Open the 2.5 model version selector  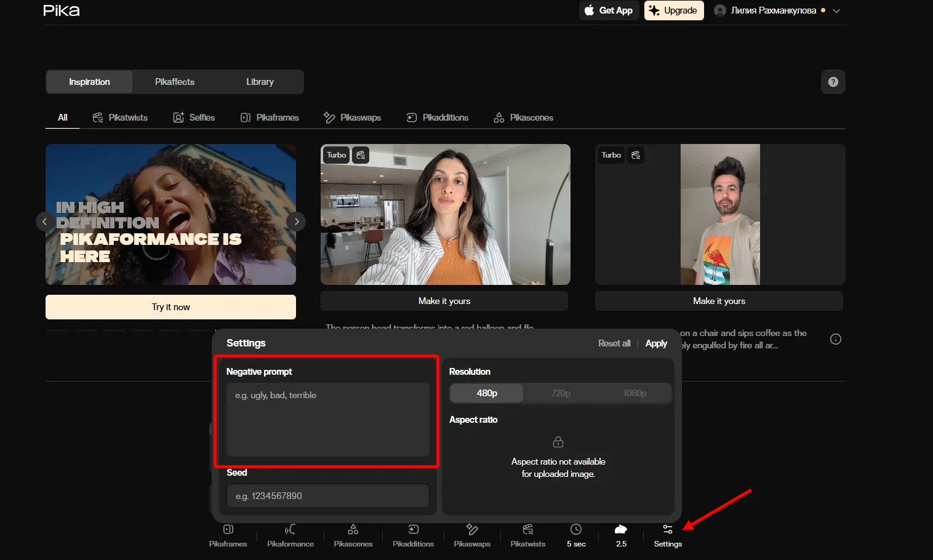click(621, 536)
